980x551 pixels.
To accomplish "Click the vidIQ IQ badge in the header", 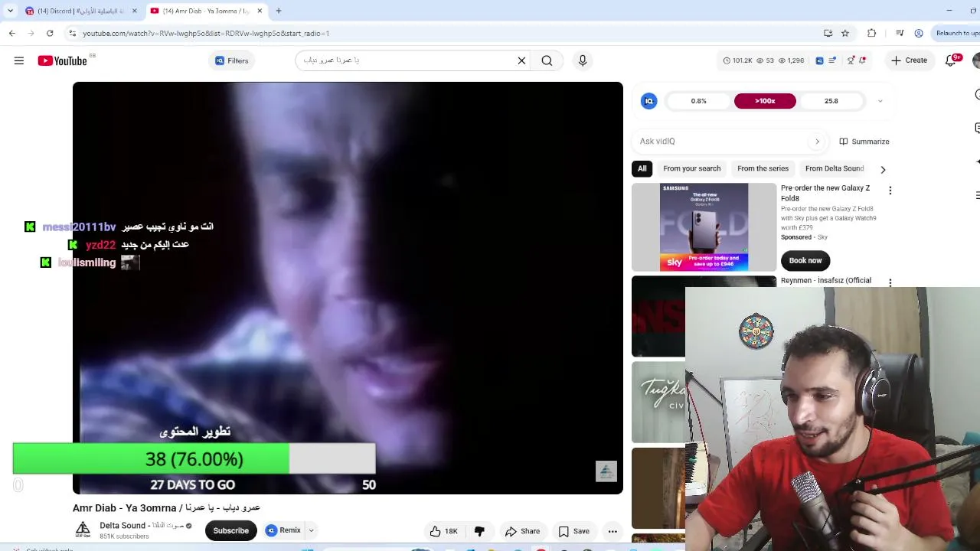I will pos(819,60).
